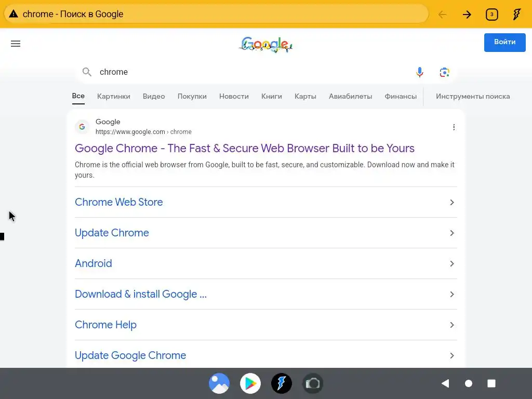Click the chevron on Update Google Chrome row
The height and width of the screenshot is (399, 532).
(452, 355)
